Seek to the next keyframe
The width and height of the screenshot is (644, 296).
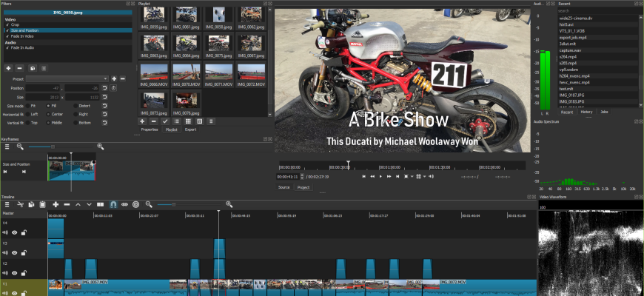click(x=24, y=172)
